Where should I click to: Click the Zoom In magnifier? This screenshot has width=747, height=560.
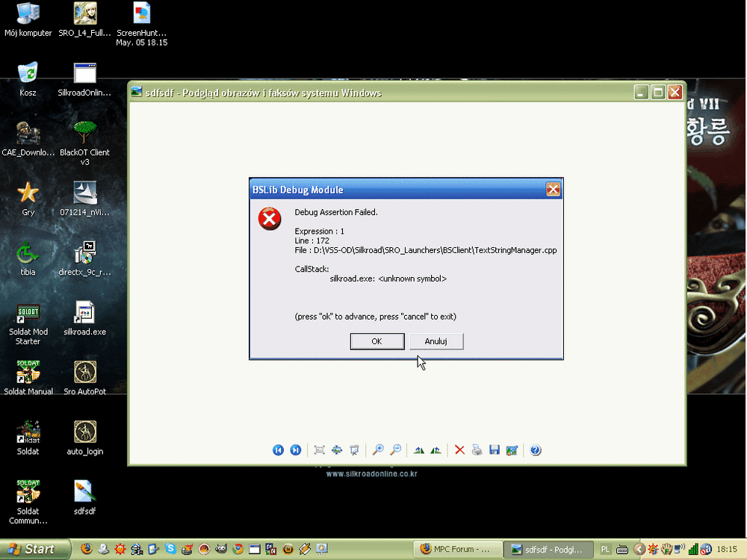(x=378, y=449)
